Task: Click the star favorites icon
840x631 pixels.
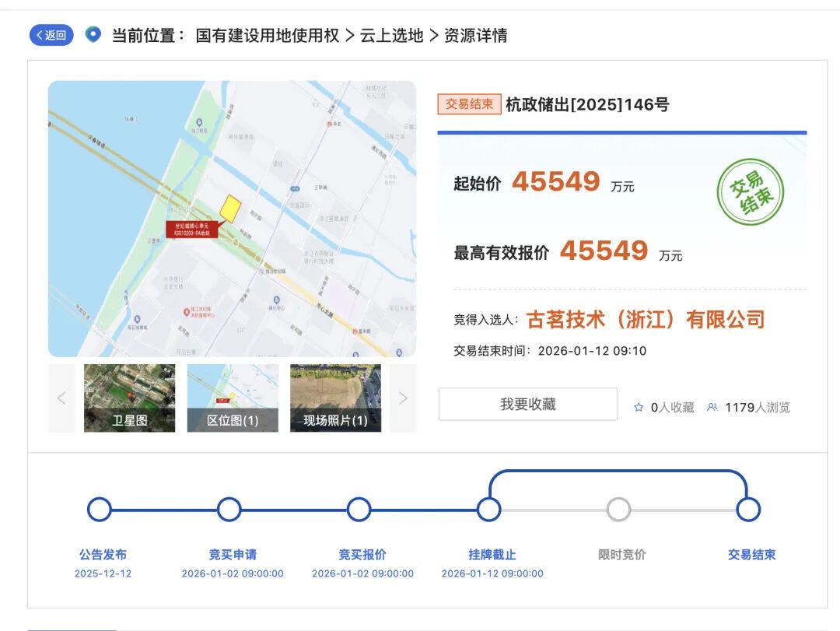Action: (639, 408)
